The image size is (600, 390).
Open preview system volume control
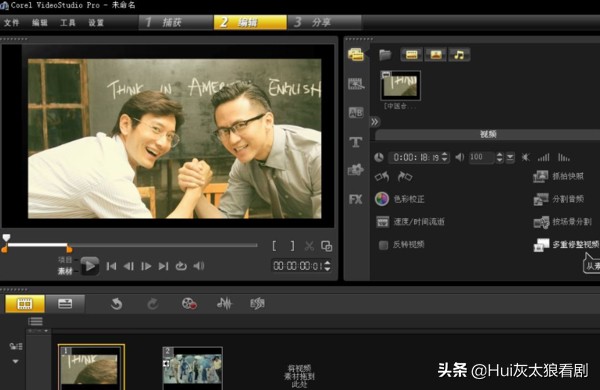[199, 266]
